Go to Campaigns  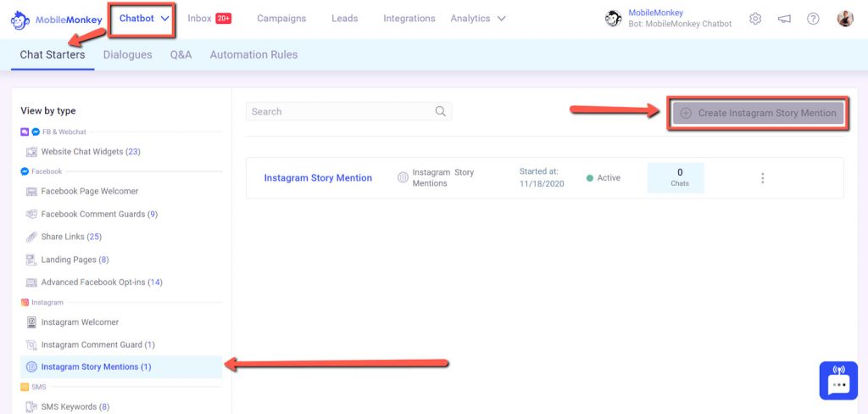[281, 19]
